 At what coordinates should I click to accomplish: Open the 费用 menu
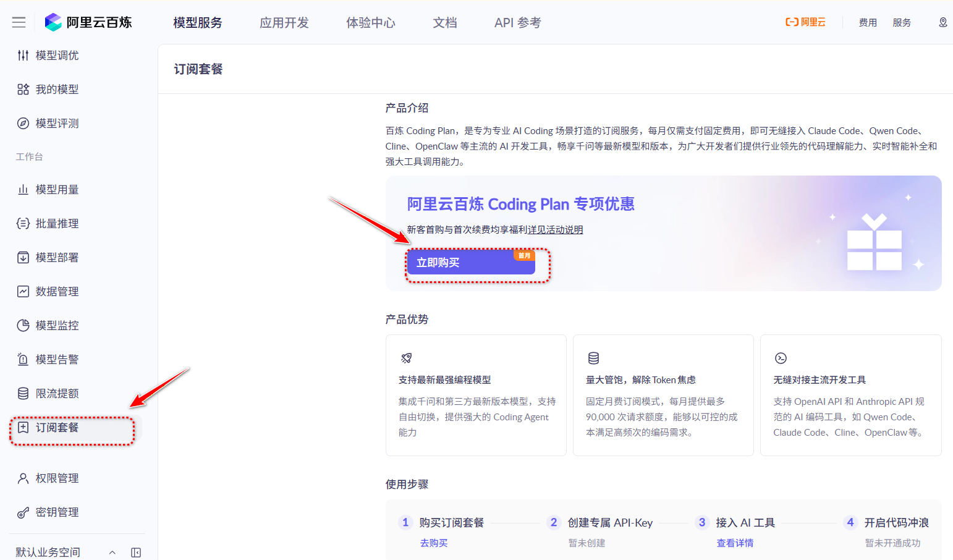868,23
